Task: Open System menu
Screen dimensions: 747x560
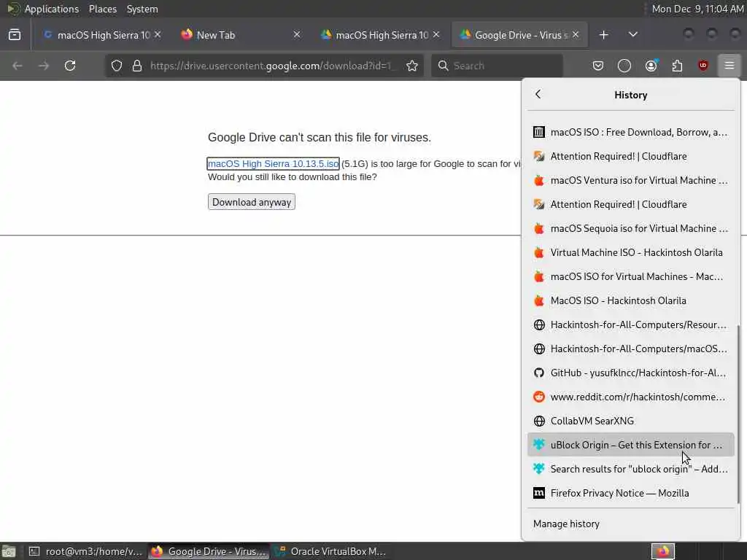Action: tap(142, 9)
